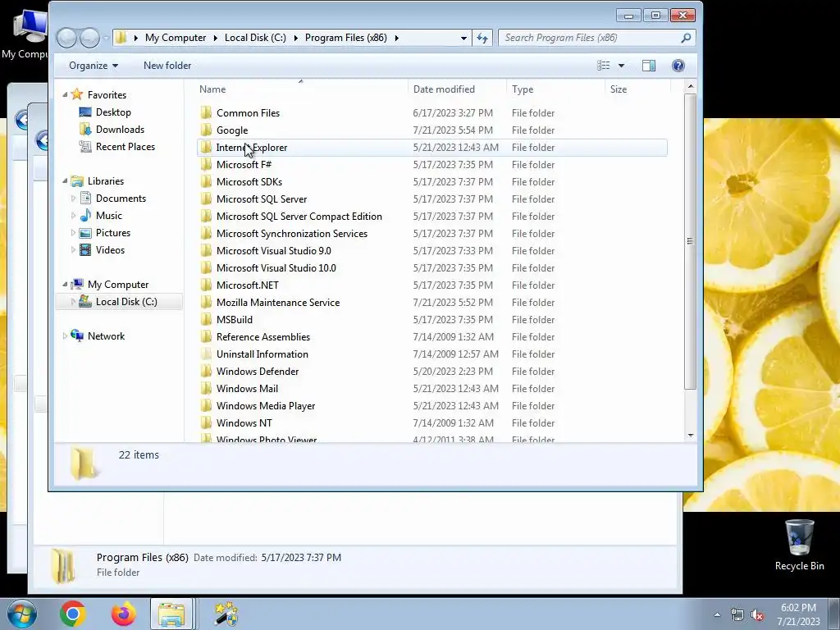Show hidden tray icons arrow
840x630 pixels.
(717, 615)
